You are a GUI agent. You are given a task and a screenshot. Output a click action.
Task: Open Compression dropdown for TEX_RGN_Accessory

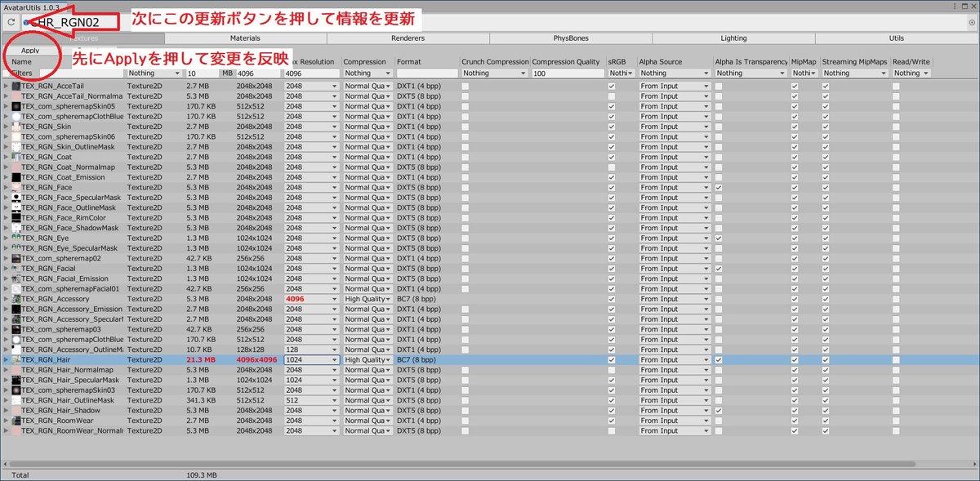point(368,299)
